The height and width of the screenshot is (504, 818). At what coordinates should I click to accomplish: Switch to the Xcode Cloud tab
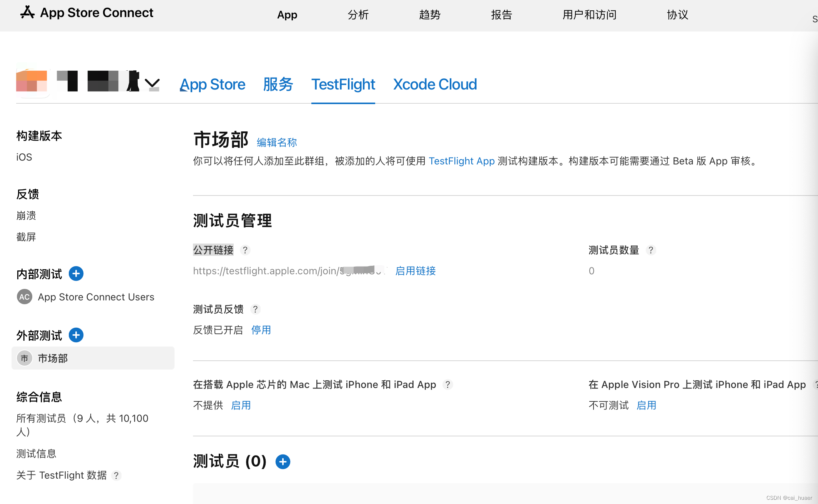[435, 84]
